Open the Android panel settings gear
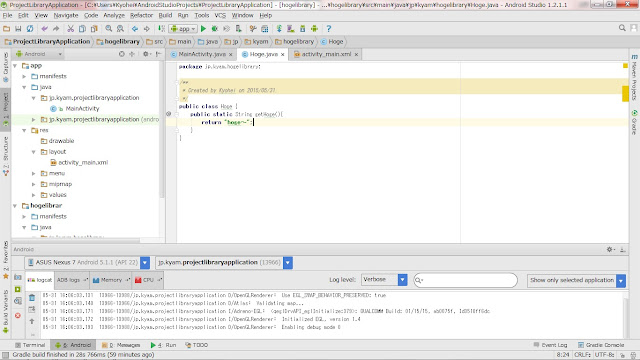The image size is (640, 360). tap(610, 249)
